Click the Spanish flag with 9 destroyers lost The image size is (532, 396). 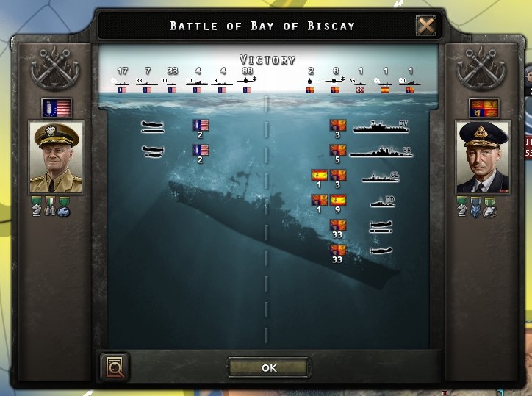click(x=338, y=201)
